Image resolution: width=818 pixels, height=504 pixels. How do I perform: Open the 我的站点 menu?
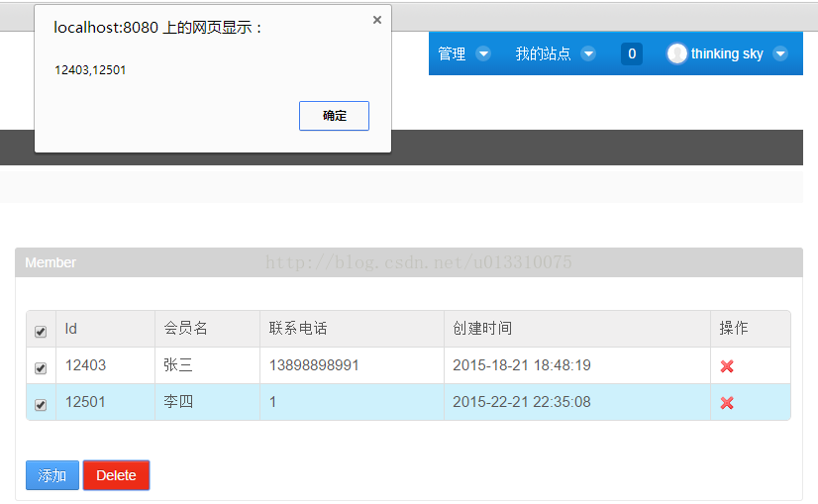point(543,53)
